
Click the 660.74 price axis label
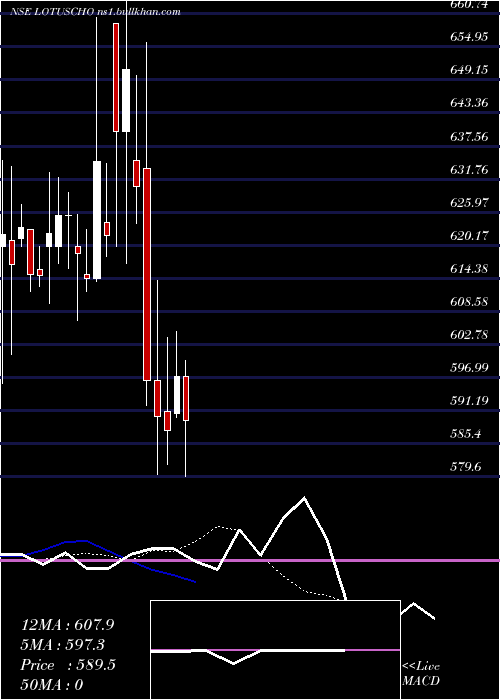[x=469, y=4]
